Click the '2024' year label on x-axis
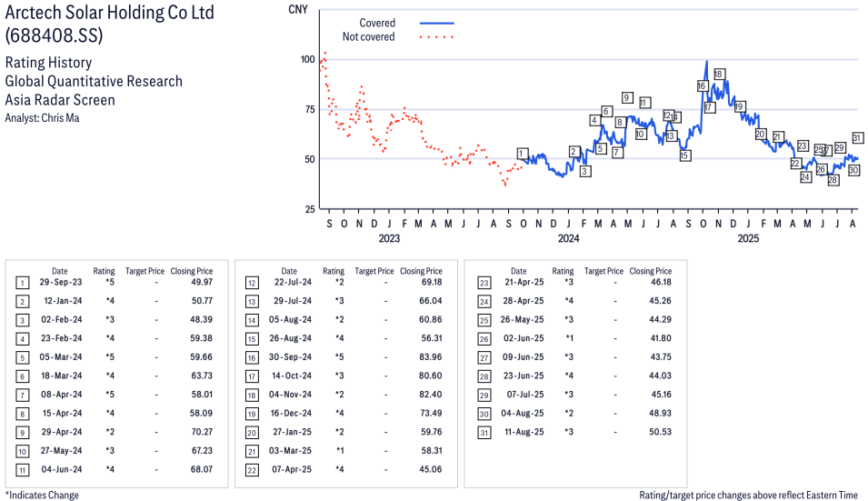The height and width of the screenshot is (501, 868). [569, 238]
